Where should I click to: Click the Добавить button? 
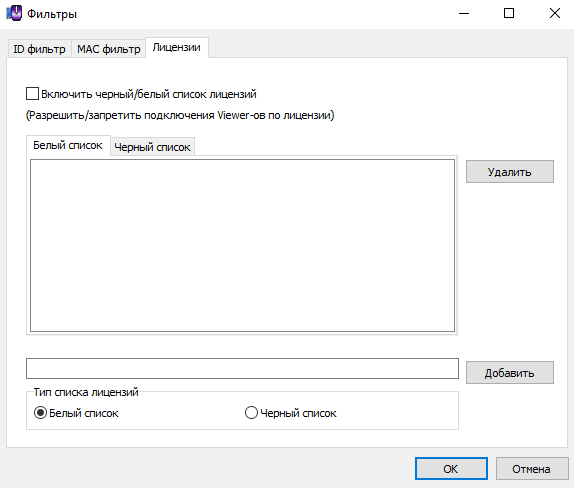(x=510, y=373)
